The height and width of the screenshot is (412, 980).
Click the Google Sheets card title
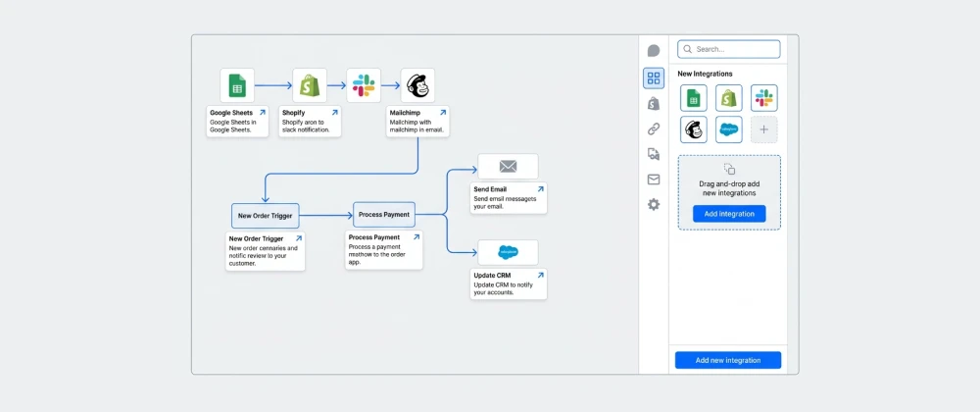click(231, 113)
